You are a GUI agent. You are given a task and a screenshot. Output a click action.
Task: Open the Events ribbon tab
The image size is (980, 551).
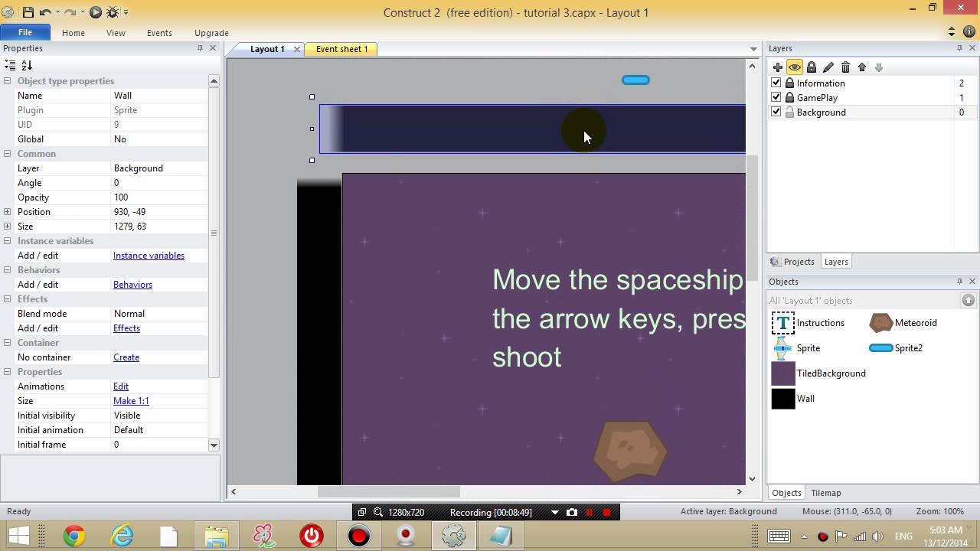(159, 33)
